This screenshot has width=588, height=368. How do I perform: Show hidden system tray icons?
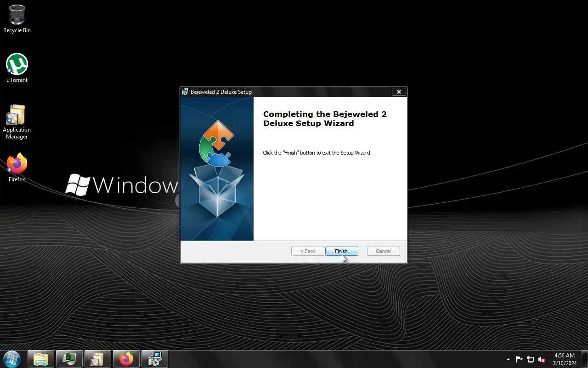pyautogui.click(x=508, y=359)
